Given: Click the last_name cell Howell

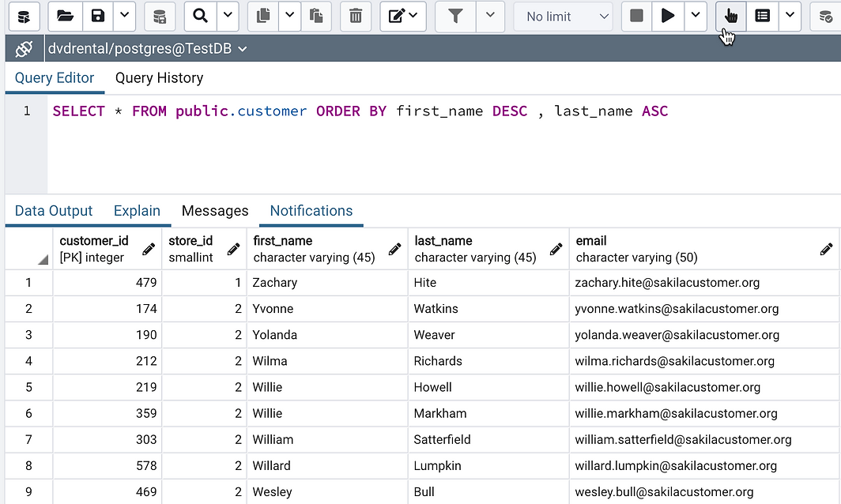Looking at the screenshot, I should click(x=488, y=387).
